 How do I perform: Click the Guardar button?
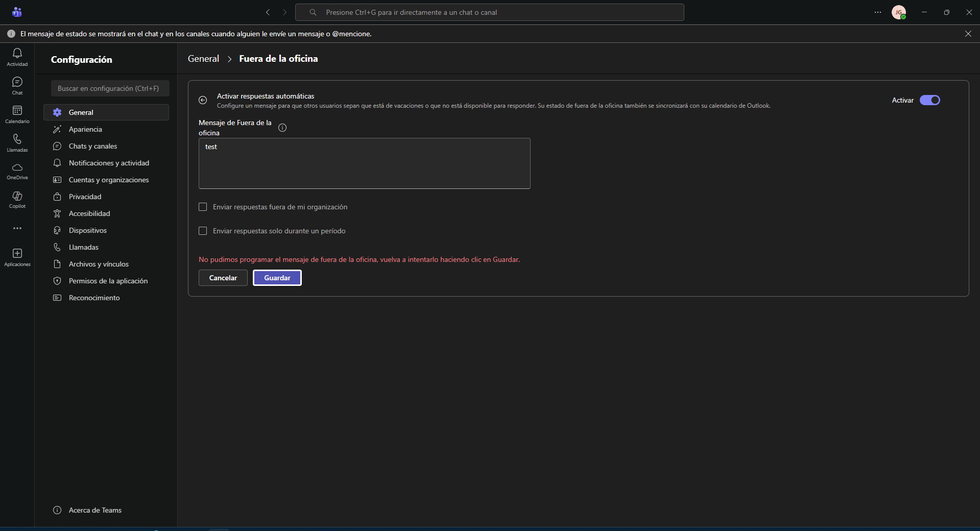pyautogui.click(x=277, y=278)
